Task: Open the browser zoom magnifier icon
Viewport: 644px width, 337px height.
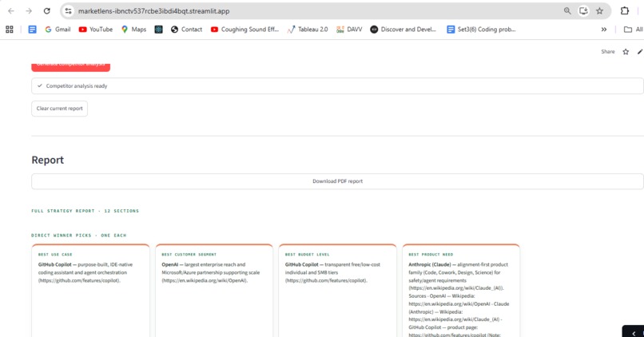Action: 567,11
